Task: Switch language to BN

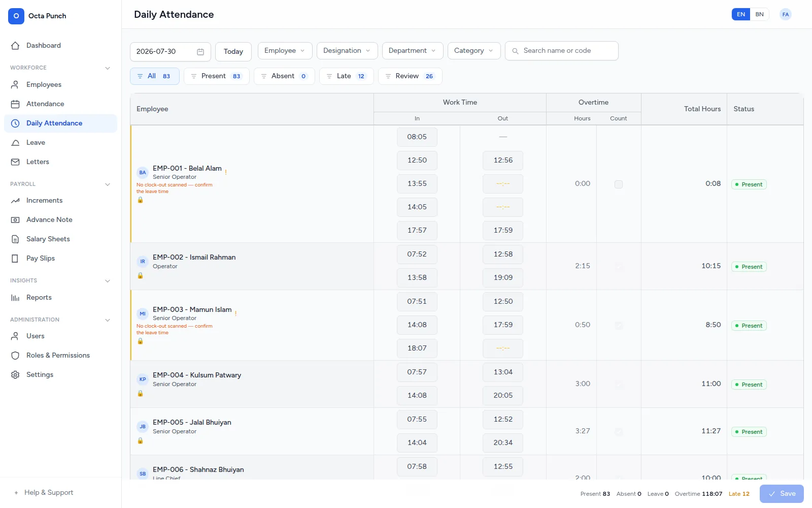Action: [x=759, y=14]
